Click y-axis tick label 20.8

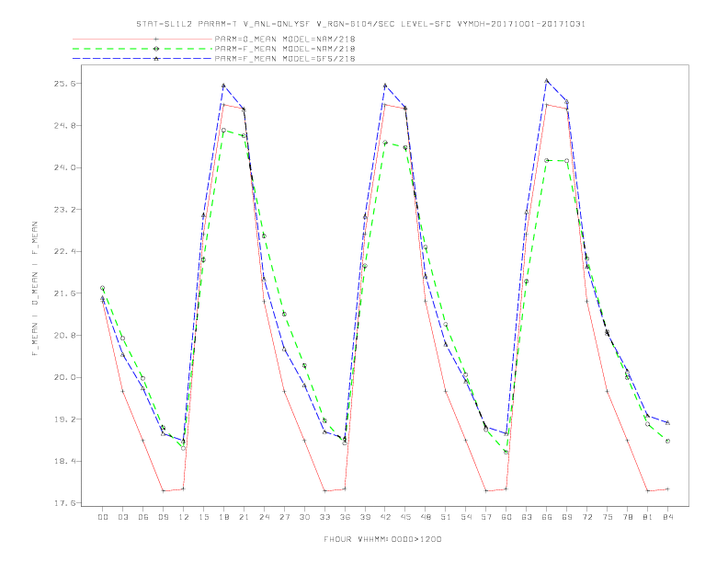coord(63,336)
